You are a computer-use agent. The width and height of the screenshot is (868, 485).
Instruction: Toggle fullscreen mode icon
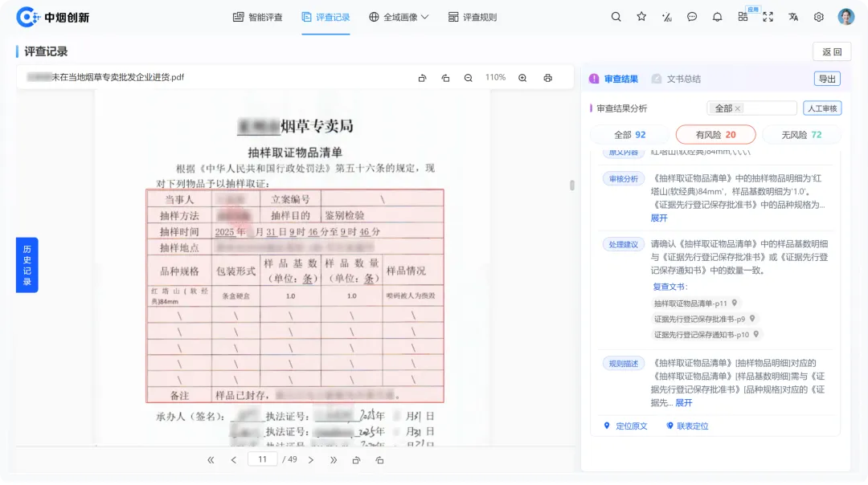[768, 17]
